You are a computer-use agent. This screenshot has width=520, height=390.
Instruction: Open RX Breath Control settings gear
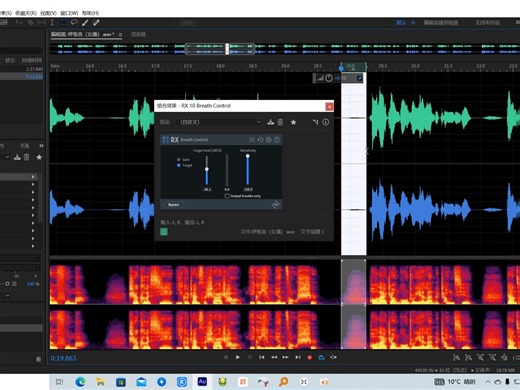[269, 140]
